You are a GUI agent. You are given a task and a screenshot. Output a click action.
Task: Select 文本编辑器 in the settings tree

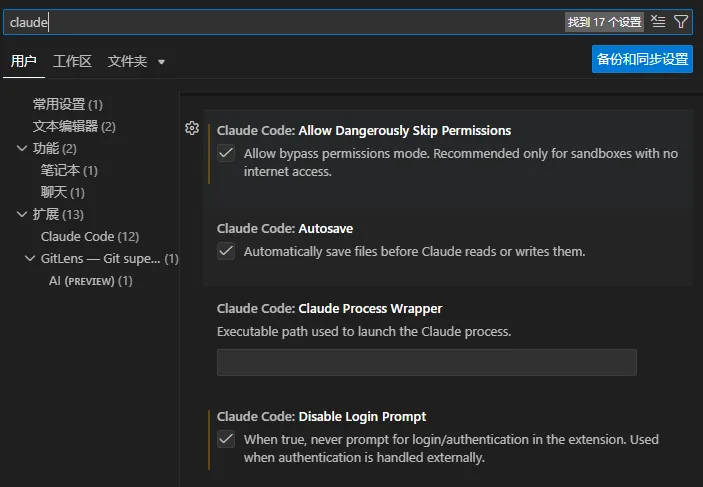click(x=74, y=126)
